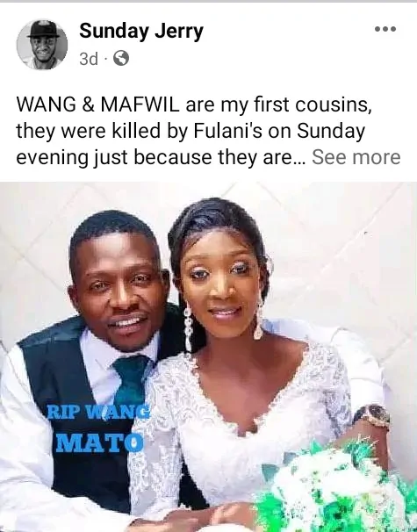The width and height of the screenshot is (417, 532).
Task: Expand post text with See more
Action: tap(356, 157)
